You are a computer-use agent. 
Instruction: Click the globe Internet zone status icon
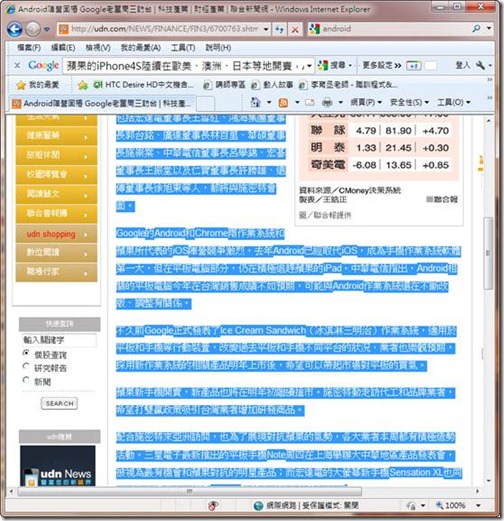click(x=258, y=506)
